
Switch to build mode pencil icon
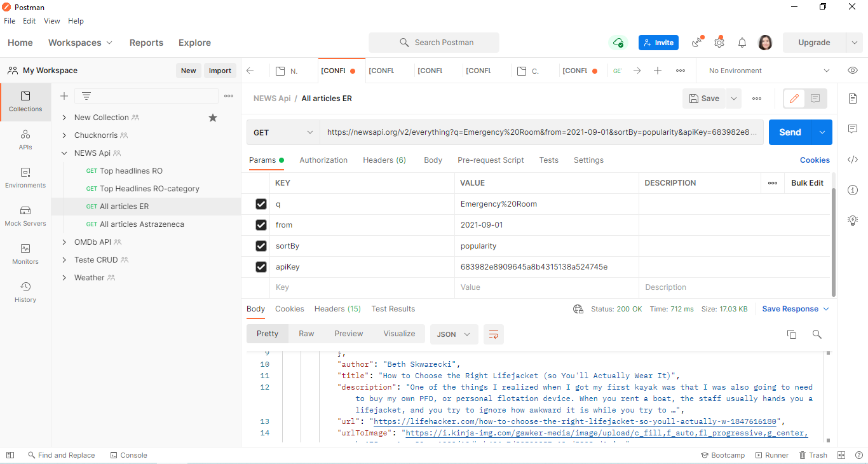point(794,99)
